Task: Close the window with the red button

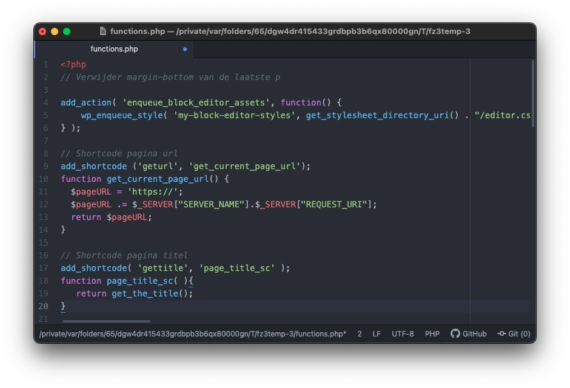Action: pyautogui.click(x=43, y=32)
